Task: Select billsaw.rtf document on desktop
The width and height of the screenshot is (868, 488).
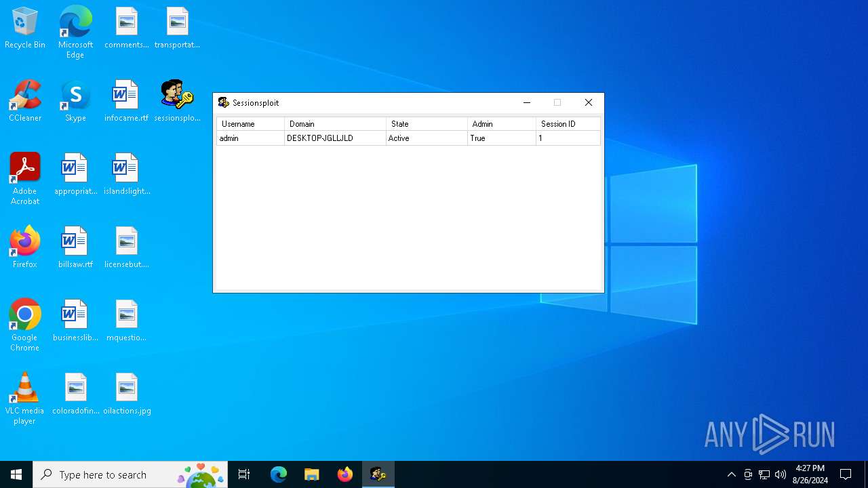Action: [75, 247]
